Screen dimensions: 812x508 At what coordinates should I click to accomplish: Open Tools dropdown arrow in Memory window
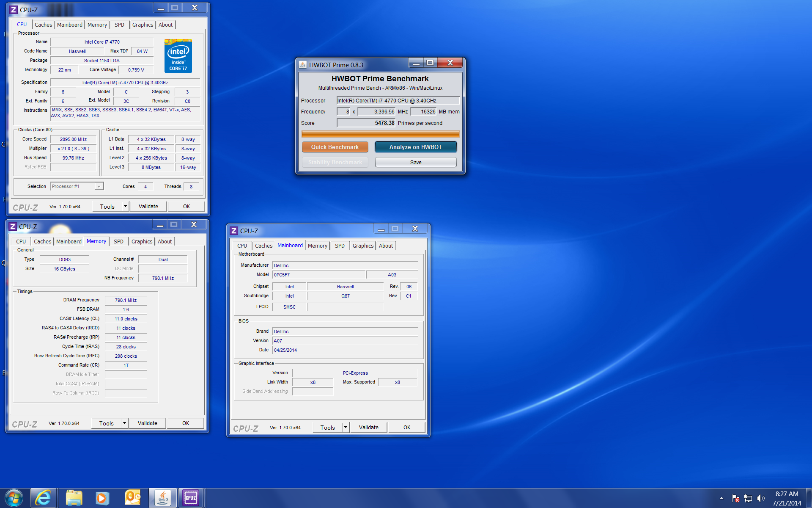[x=124, y=423]
